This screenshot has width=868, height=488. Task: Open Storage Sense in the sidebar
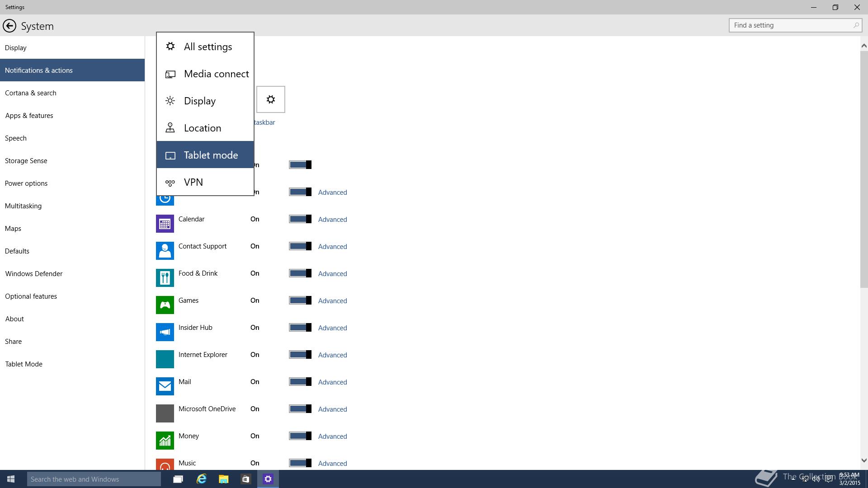click(72, 160)
